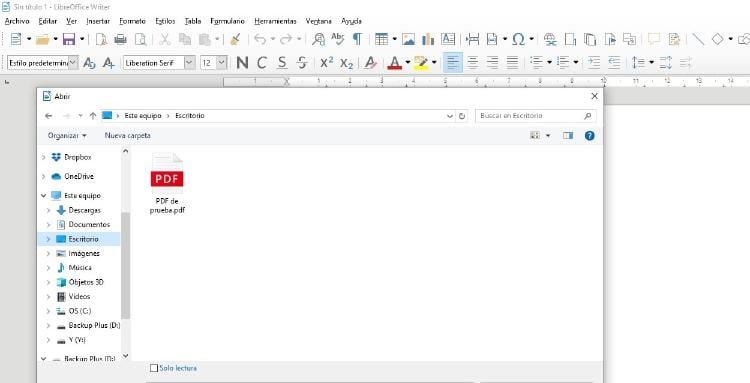Viewport: 750px width, 383px height.
Task: Go up one folder level arrow
Action: click(93, 116)
